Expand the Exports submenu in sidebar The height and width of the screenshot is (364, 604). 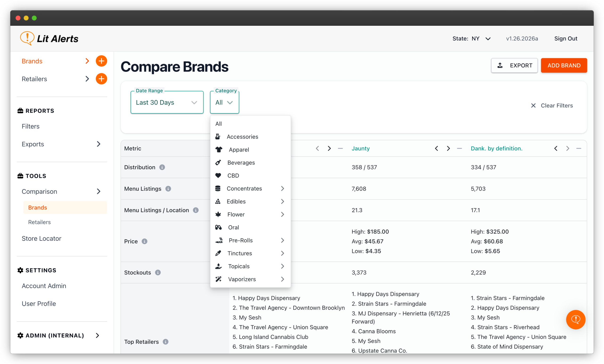click(x=99, y=144)
